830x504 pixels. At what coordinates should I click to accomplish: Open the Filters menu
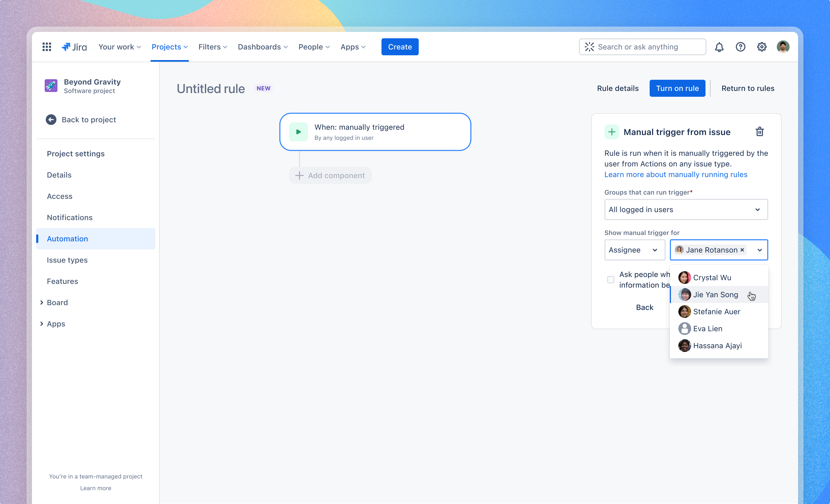(213, 47)
